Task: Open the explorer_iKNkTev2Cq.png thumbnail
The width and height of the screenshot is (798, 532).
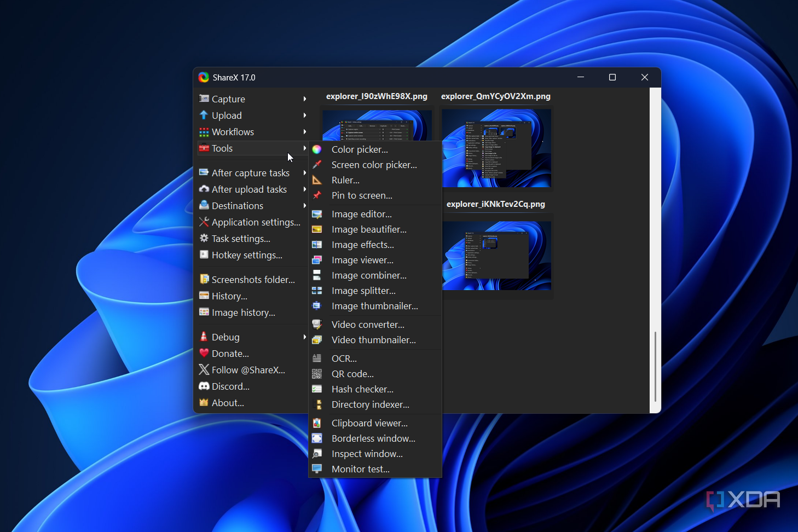Action: pos(496,256)
